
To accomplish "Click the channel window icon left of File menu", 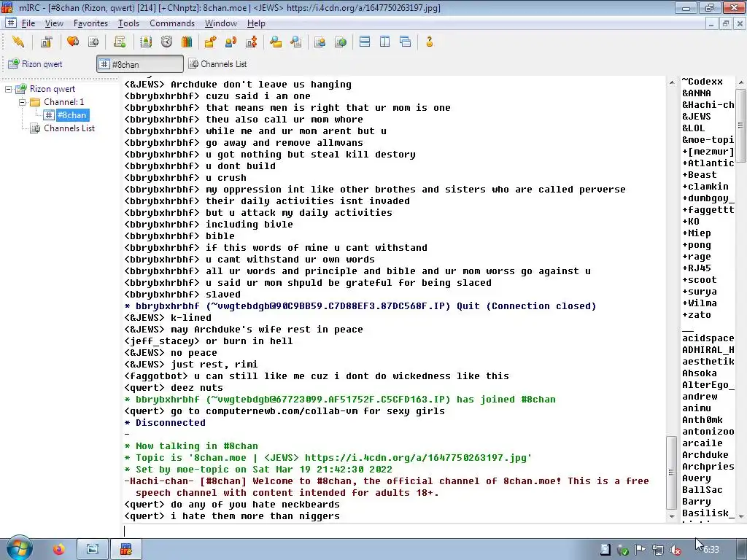I will click(x=11, y=23).
